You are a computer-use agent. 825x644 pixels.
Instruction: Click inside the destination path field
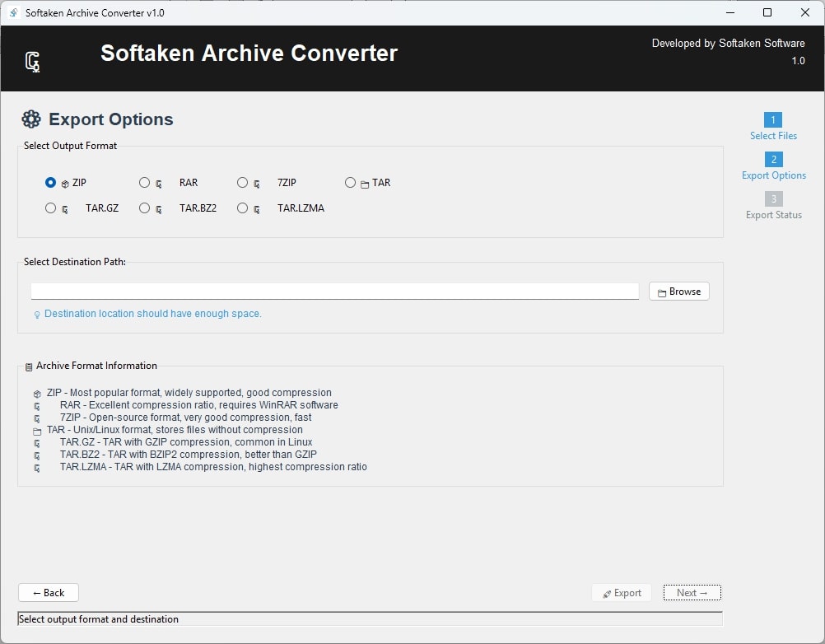(x=333, y=291)
